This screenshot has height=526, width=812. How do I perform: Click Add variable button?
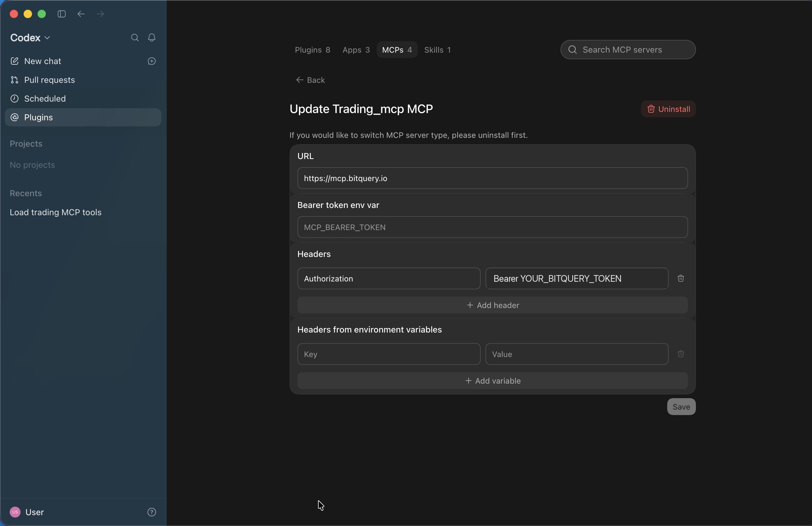493,381
